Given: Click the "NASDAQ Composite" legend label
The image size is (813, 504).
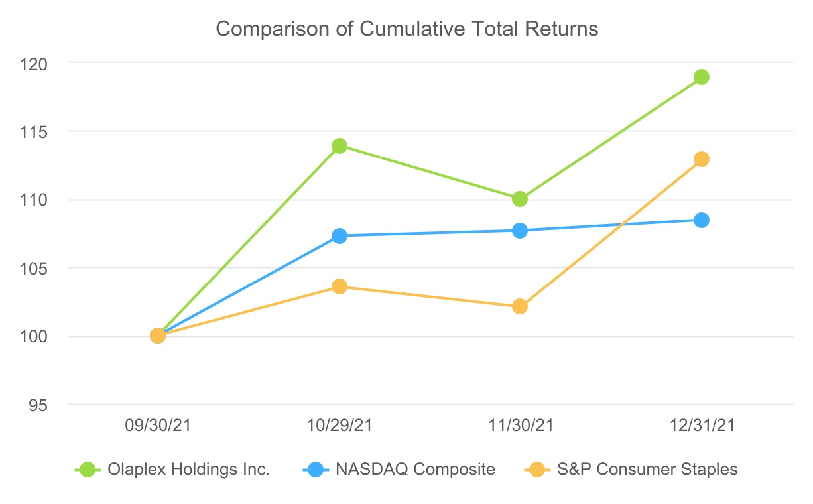Looking at the screenshot, I should pos(415,470).
